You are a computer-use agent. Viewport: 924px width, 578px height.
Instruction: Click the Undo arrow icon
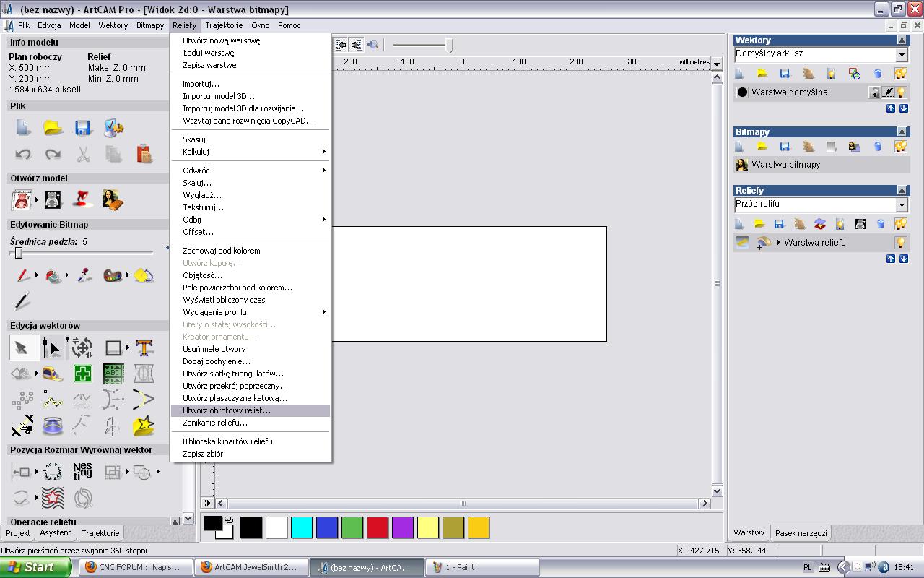coord(22,154)
